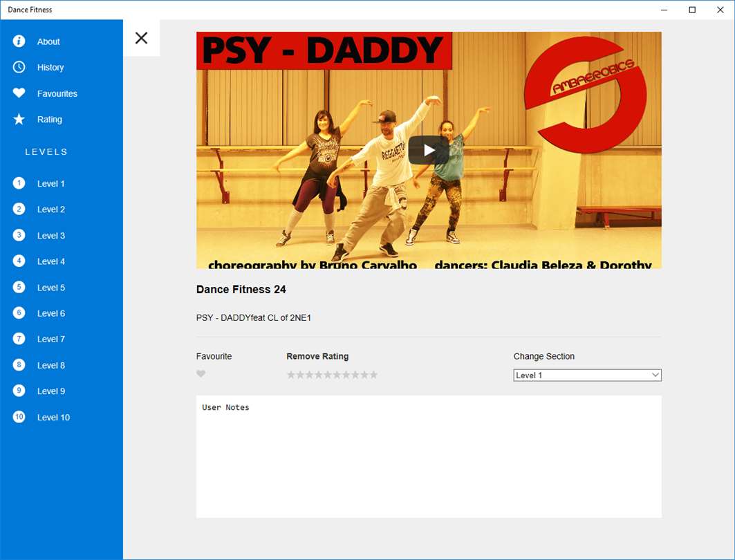Open the Rating menu label

[x=49, y=120]
